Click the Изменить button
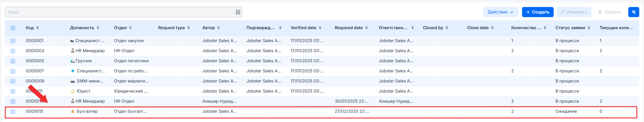The height and width of the screenshot is (122, 644). [574, 12]
